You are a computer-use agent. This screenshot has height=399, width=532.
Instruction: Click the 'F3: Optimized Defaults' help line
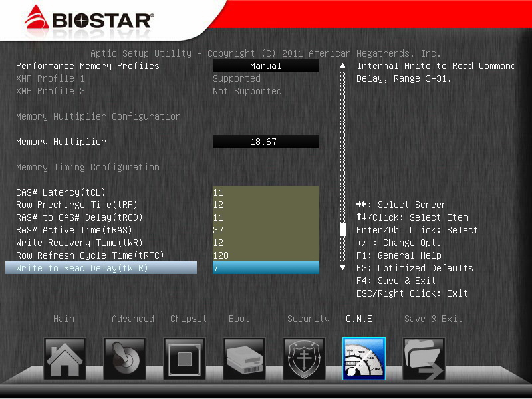coord(414,268)
